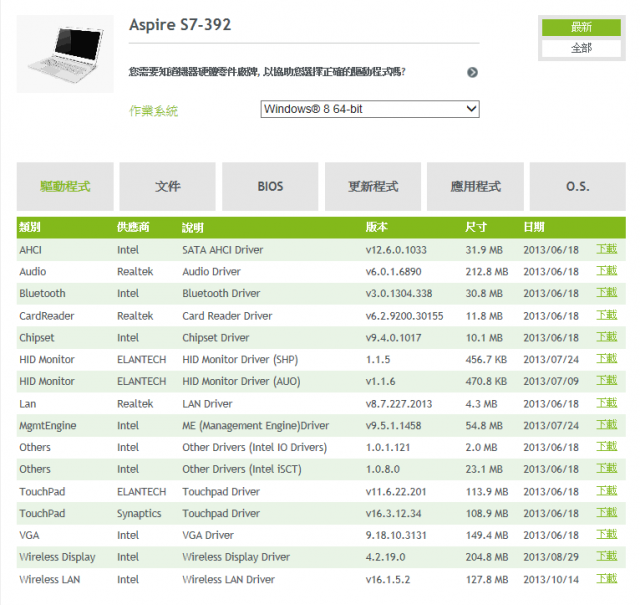Viewport: 640px width, 605px height.
Task: Click date 2013/08/29
Action: pos(551,557)
